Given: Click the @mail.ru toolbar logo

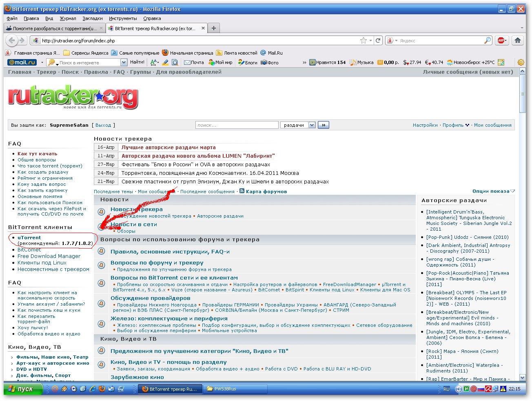Looking at the screenshot, I should tap(22, 62).
